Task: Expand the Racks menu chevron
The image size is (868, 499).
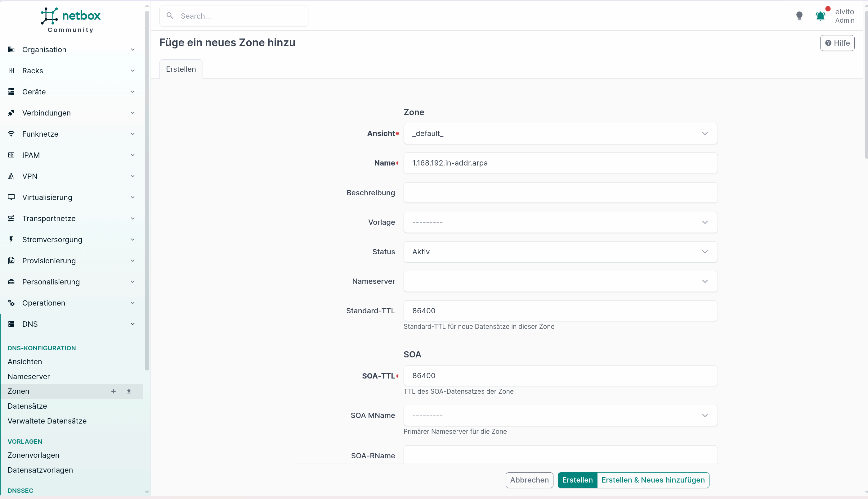Action: tap(132, 70)
